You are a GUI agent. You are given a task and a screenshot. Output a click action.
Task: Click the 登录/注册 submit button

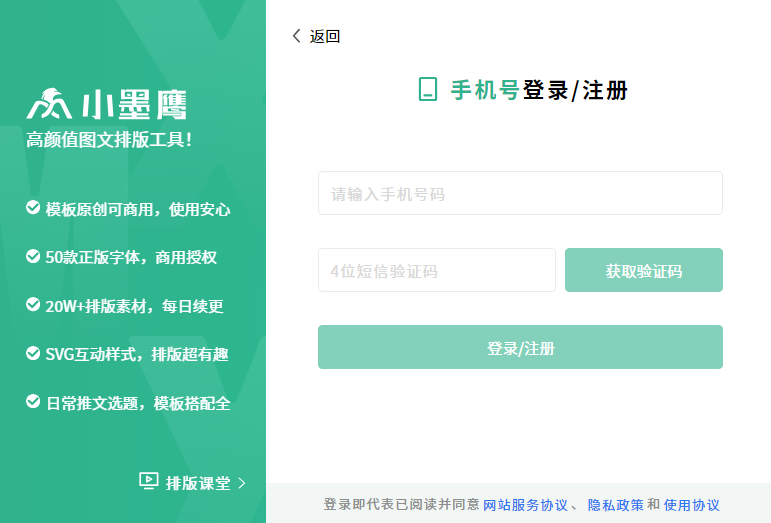pyautogui.click(x=520, y=347)
